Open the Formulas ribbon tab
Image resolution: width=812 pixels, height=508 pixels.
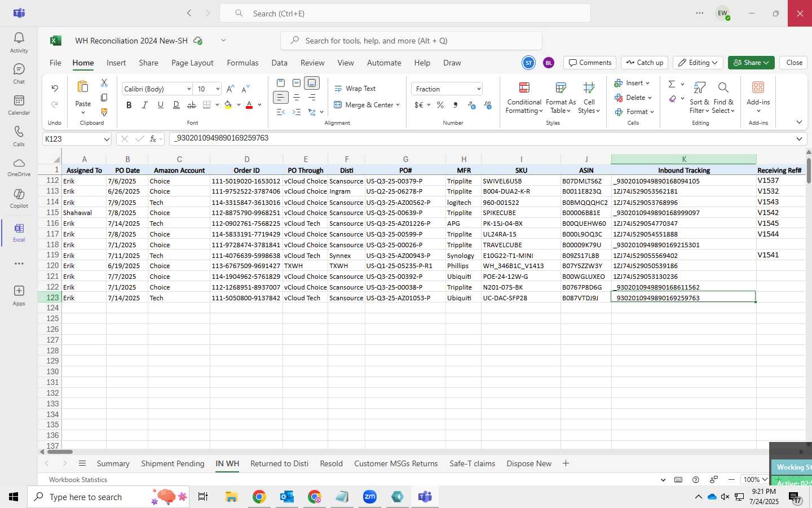click(242, 63)
